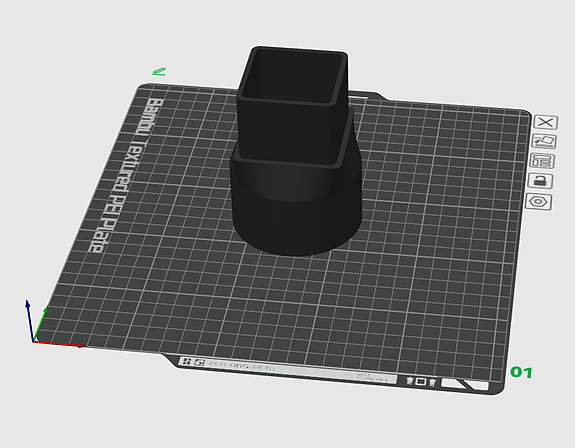Open plate settings hexagon icon

(538, 202)
